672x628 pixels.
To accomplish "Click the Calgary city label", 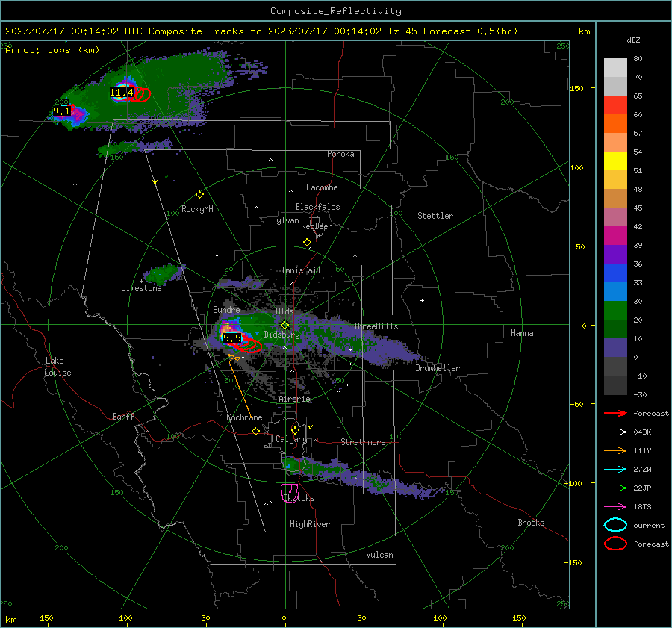I will coord(291,439).
